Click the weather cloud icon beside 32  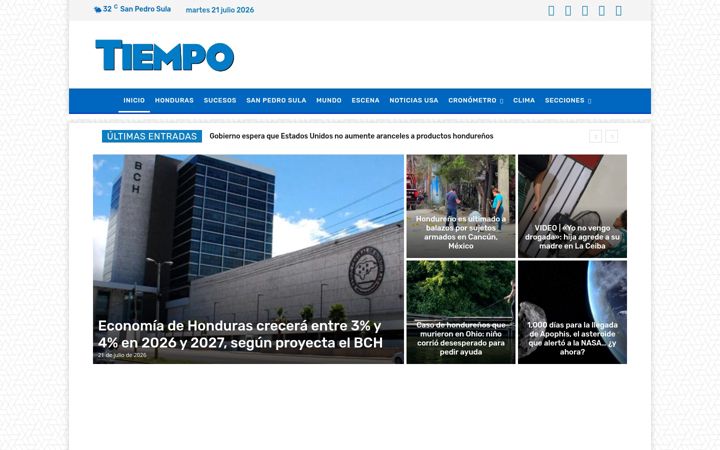(97, 10)
